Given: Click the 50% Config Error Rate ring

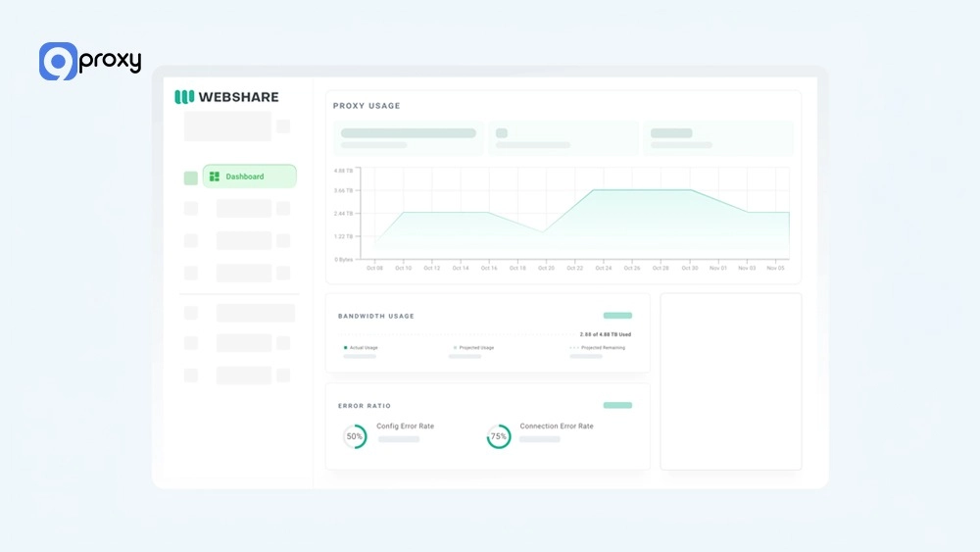Looking at the screenshot, I should click(355, 436).
